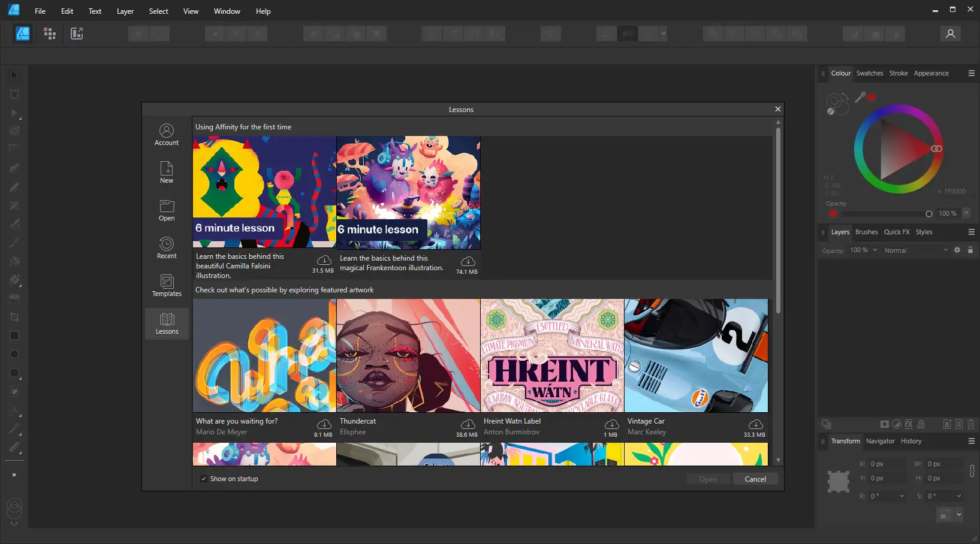Click the Cancel button in Lessons dialog

click(755, 479)
